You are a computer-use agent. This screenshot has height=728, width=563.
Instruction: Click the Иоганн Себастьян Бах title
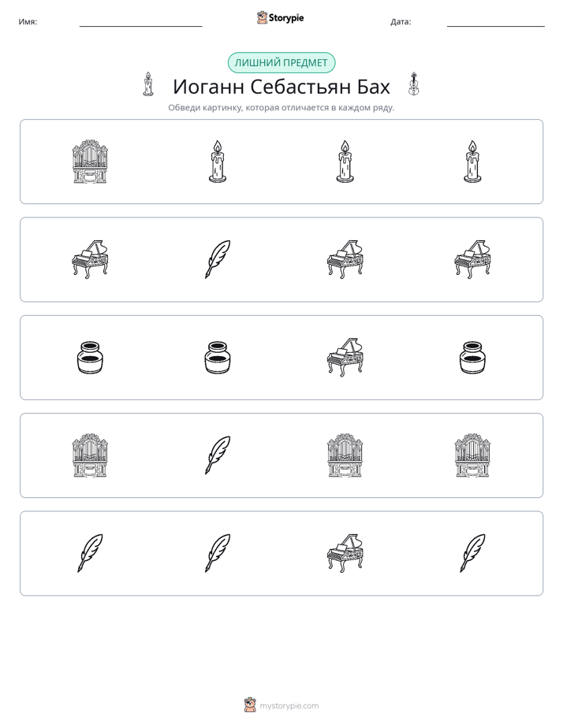[x=281, y=87]
